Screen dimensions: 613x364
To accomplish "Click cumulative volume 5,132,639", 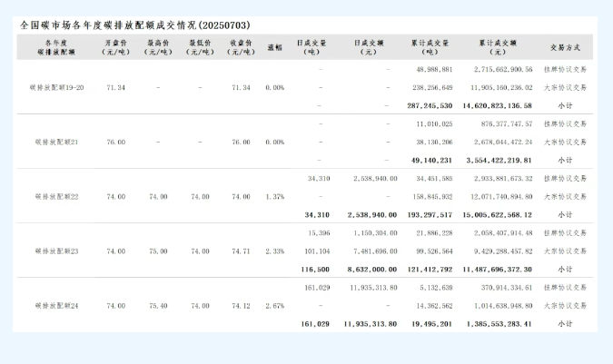I will tap(436, 288).
